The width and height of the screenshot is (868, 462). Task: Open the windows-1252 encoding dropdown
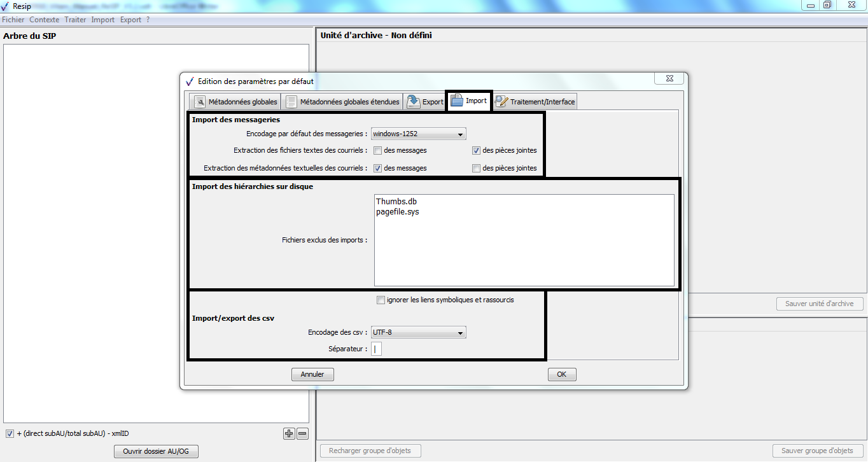coord(419,134)
